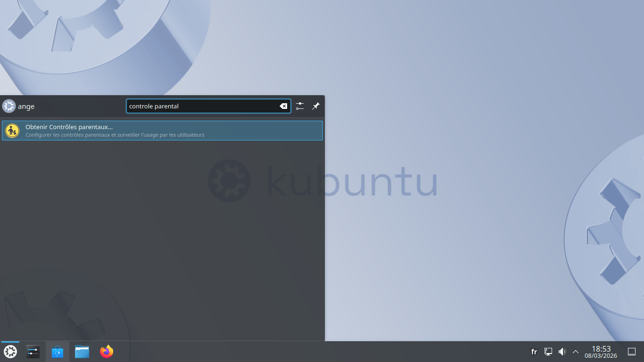Switch the fr keyboard layout indicator
Screen dimensions: 644x362
tap(534, 352)
